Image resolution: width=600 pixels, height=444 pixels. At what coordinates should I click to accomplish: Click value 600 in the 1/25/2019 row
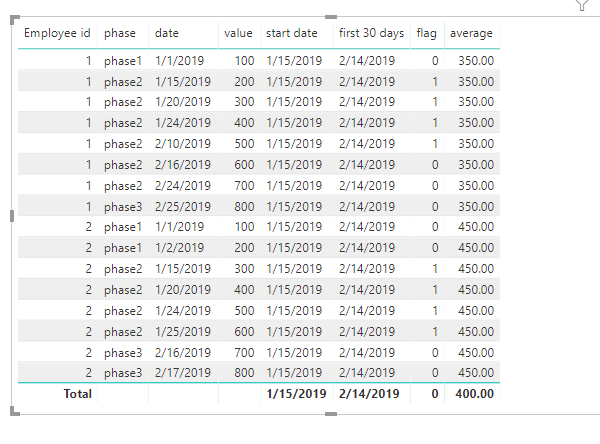pyautogui.click(x=244, y=332)
